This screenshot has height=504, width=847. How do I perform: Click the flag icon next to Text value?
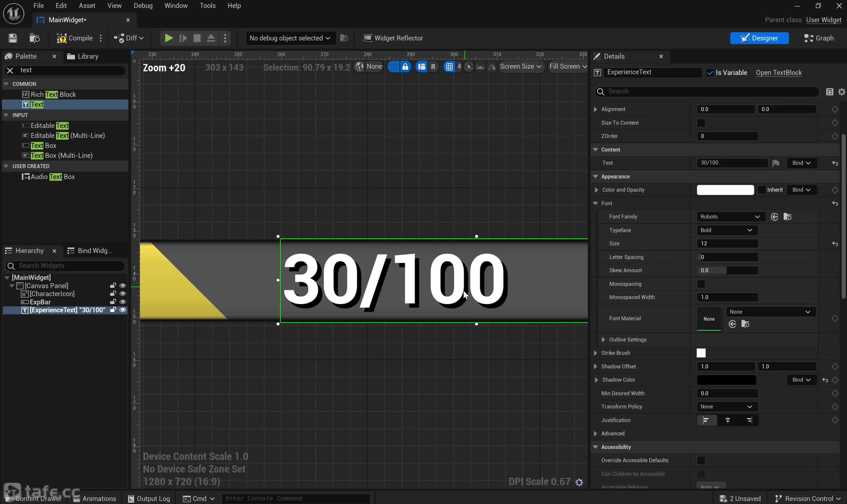(x=776, y=163)
